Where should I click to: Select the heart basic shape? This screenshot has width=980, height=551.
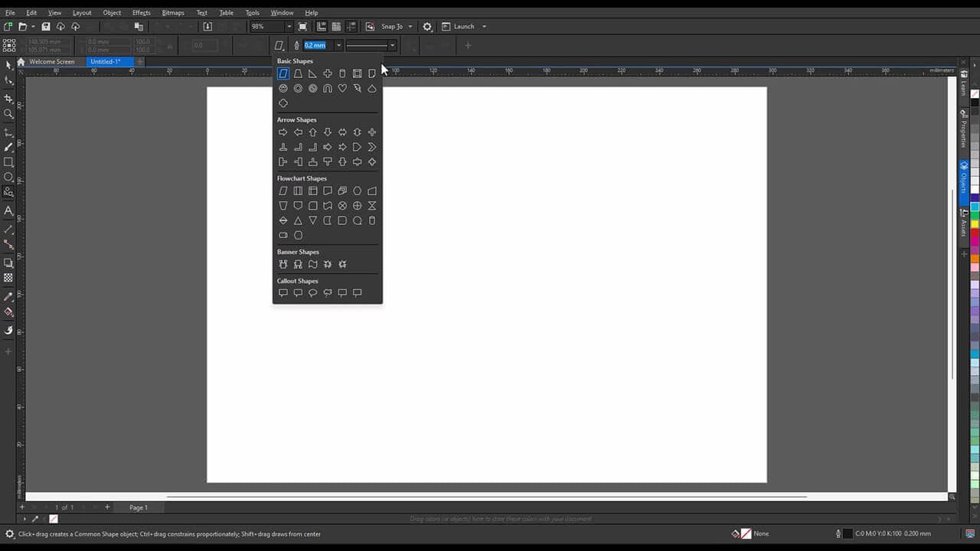pos(342,88)
